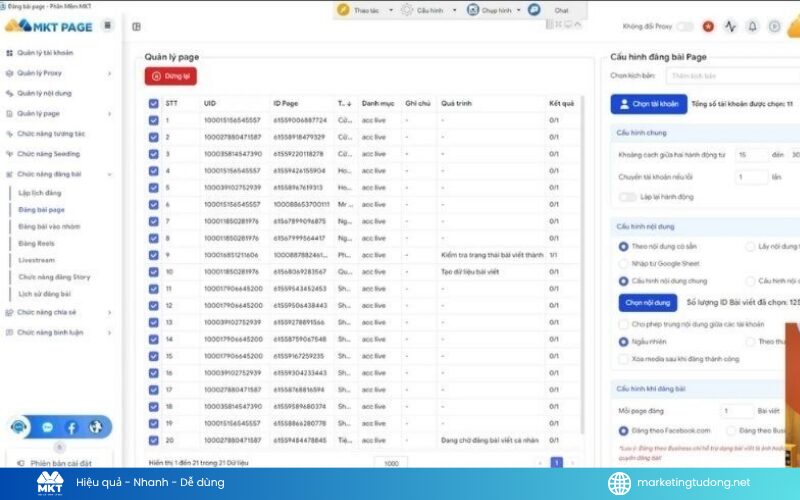
Task: Click the Cấu hình gear icon in top toolbar
Action: coord(407,10)
